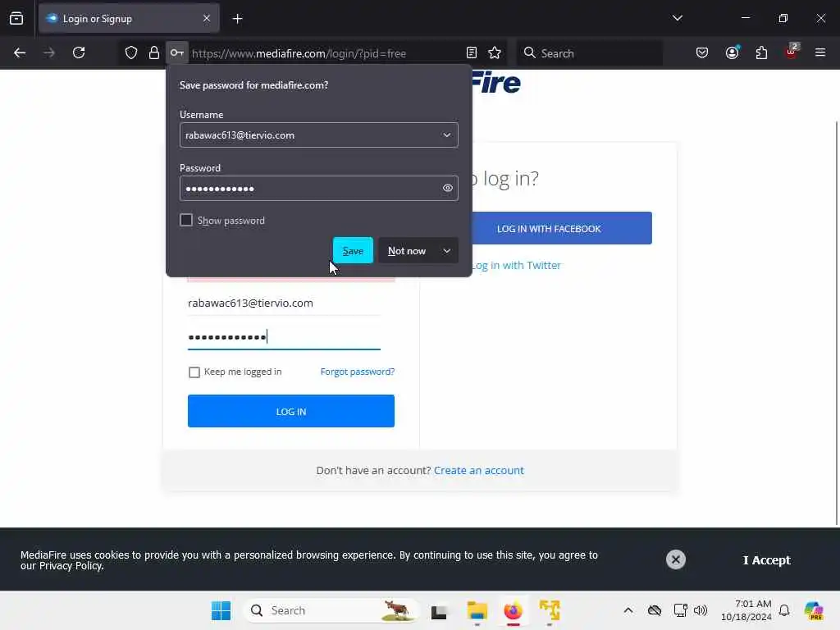Open the notifications bell icon
Image resolution: width=840 pixels, height=630 pixels.
coord(784,610)
